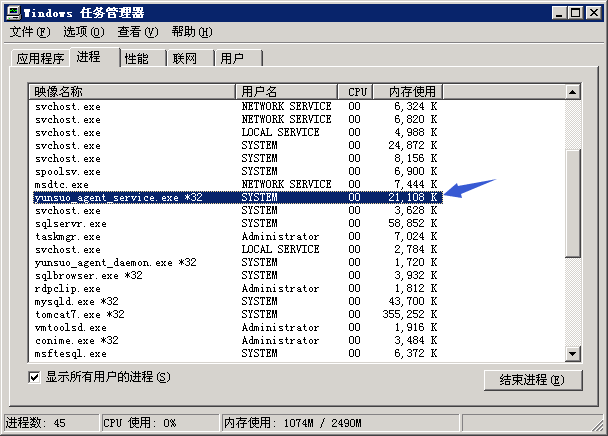Open the 帮助 menu
608x436 pixels.
(x=190, y=32)
